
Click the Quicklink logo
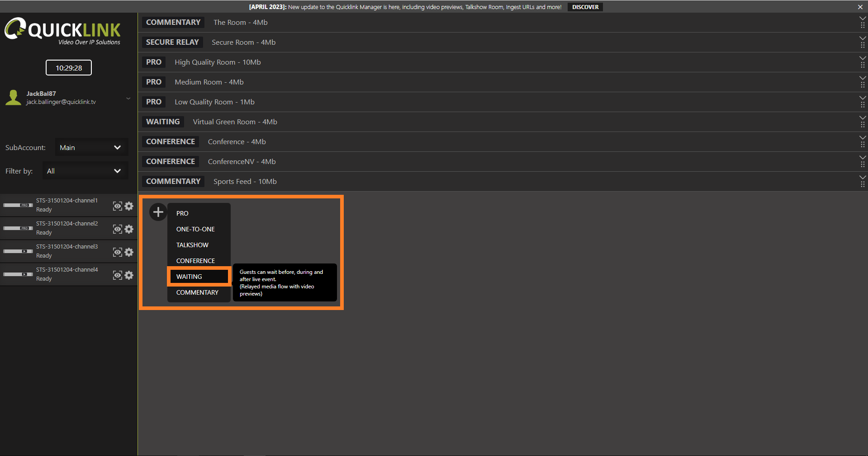point(62,31)
